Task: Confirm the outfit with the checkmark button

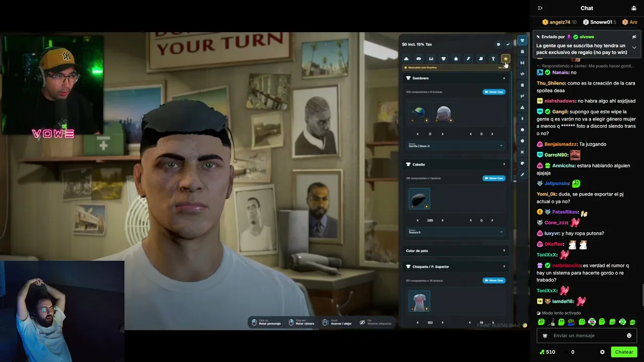Action: [508, 44]
